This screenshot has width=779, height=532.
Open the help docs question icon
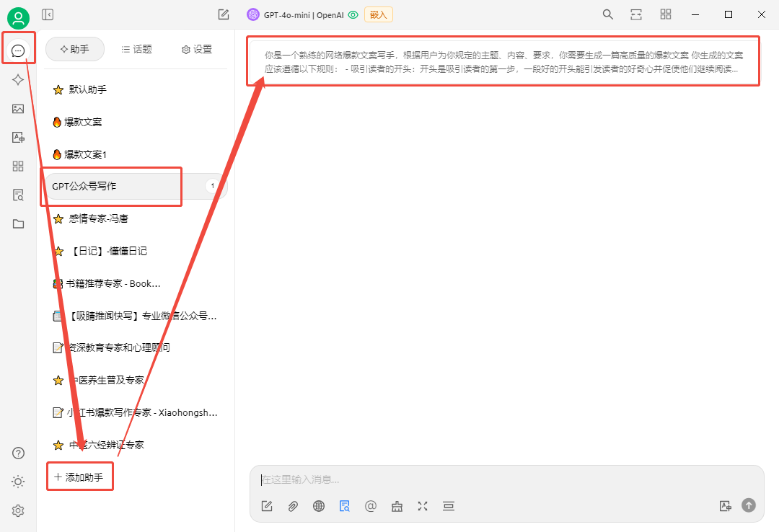tap(18, 453)
